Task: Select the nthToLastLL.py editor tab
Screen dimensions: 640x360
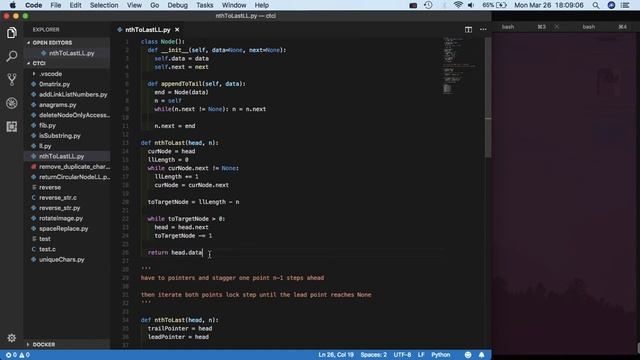Action: [148, 30]
